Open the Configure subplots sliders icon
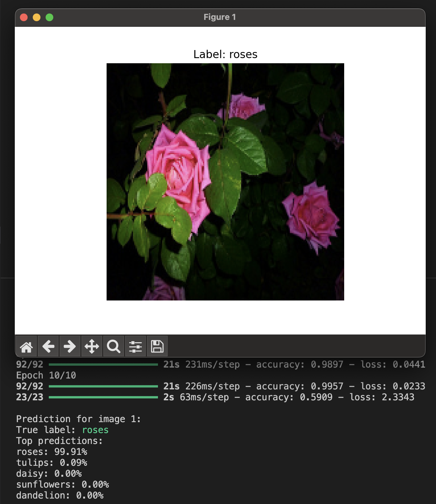 click(x=135, y=346)
